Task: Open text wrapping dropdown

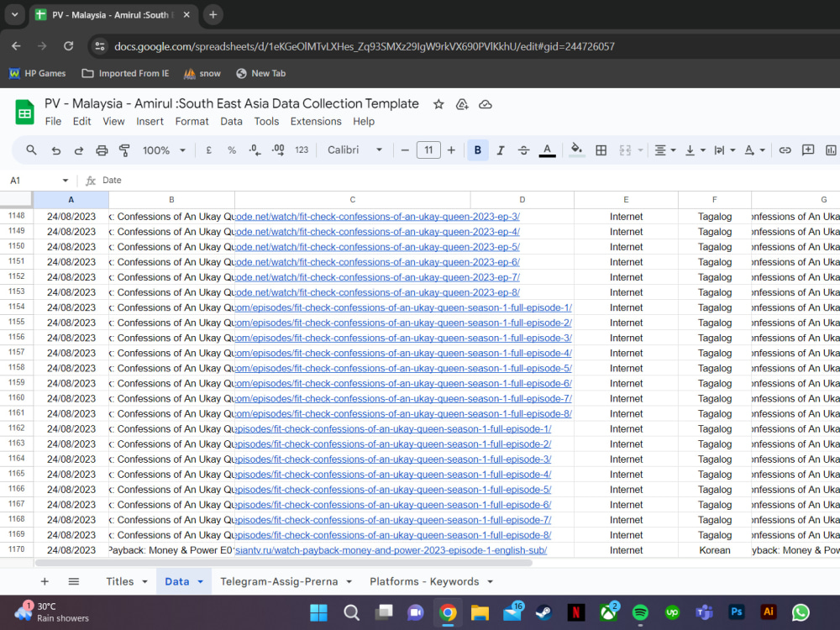Action: point(724,150)
